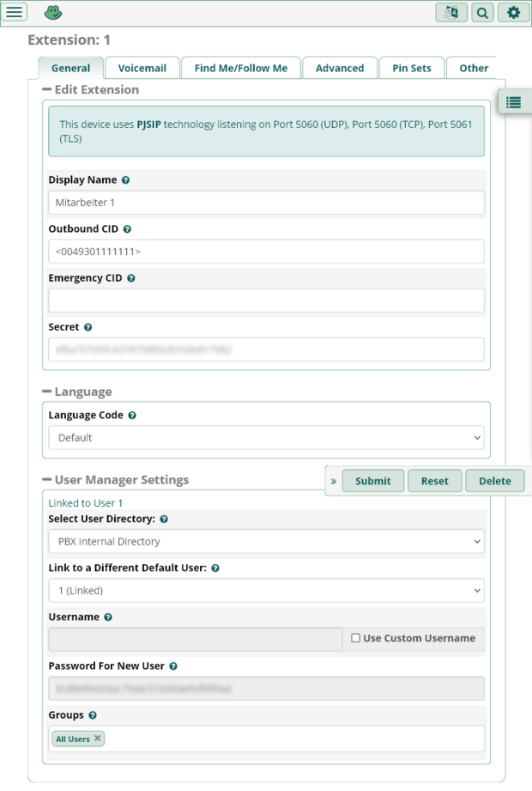This screenshot has height=791, width=532.
Task: Open the Link to a Different Default User dropdown
Action: click(x=264, y=590)
